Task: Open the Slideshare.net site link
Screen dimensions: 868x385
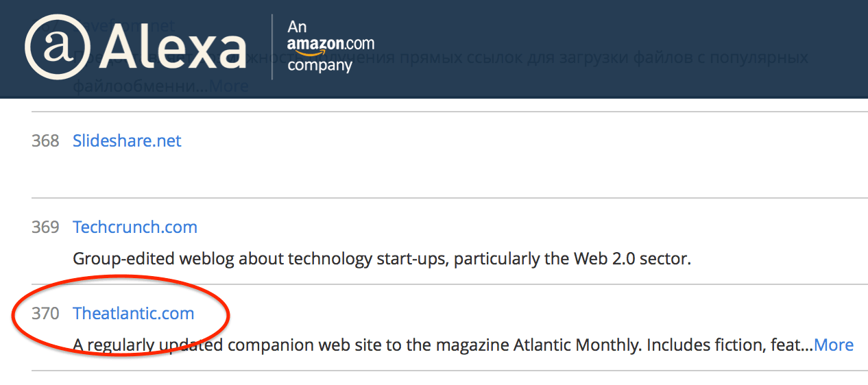Action: coord(127,141)
